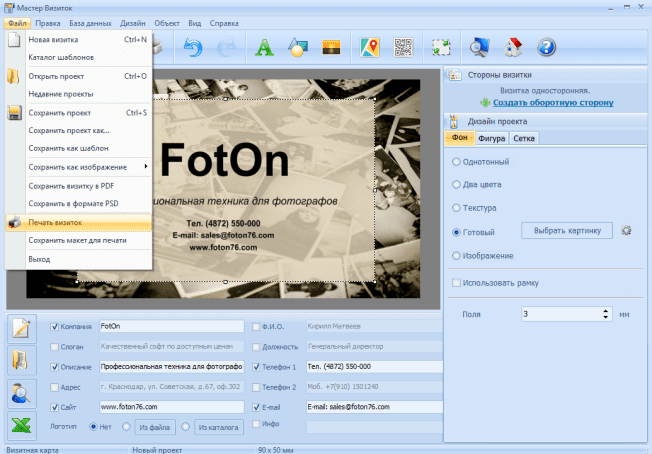
Task: Click the Redo arrow toolbar icon
Action: (226, 47)
